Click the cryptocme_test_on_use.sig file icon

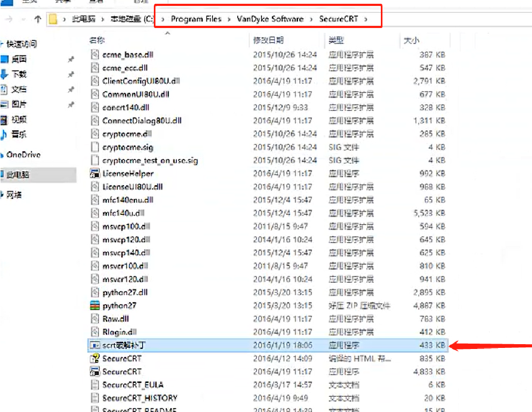[x=95, y=160]
